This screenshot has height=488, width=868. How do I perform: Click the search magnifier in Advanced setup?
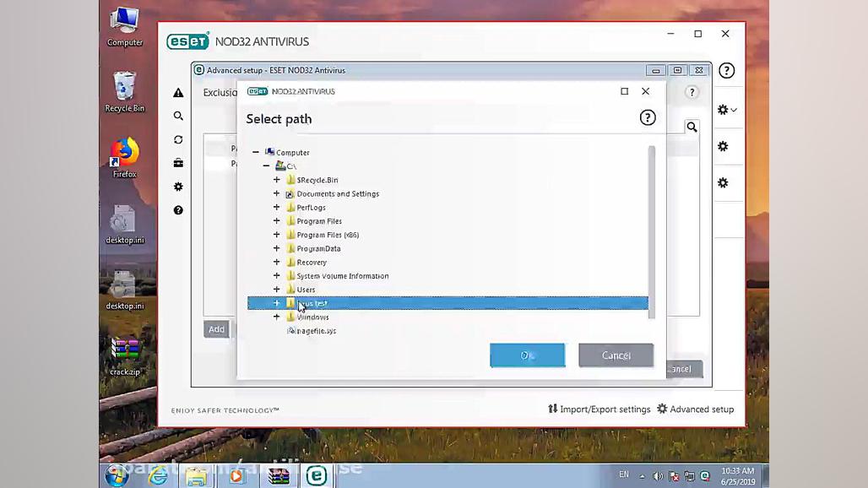pyautogui.click(x=692, y=127)
